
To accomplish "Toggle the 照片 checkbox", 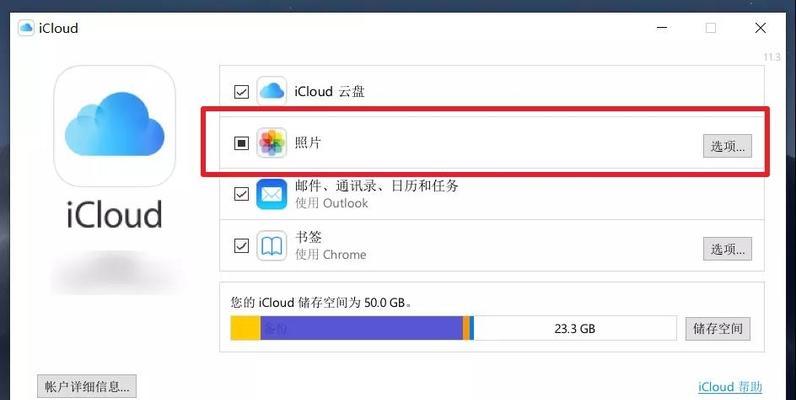I will [241, 143].
